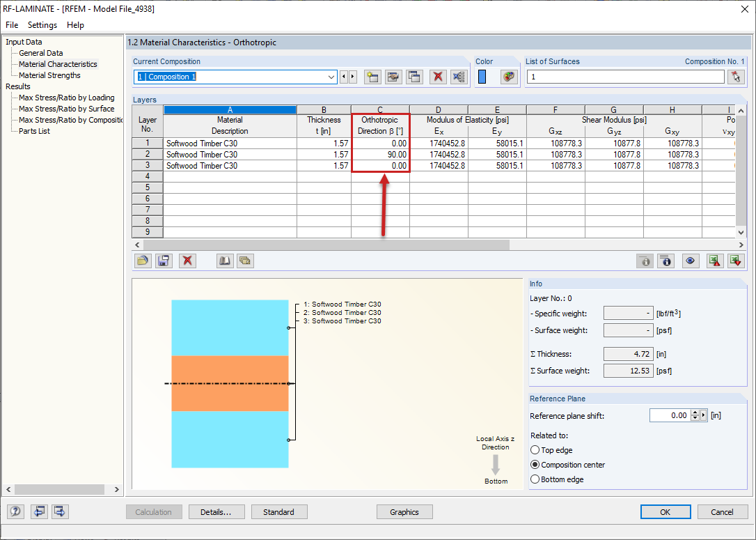756x540 pixels.
Task: Open Max Stress/Ratio by Loading results
Action: point(67,98)
